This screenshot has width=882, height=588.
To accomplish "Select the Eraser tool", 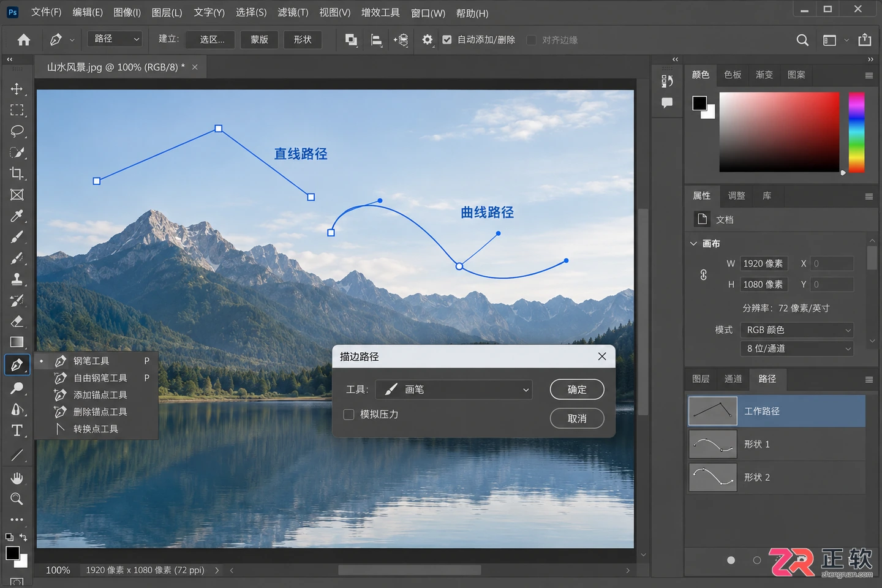I will [x=17, y=322].
